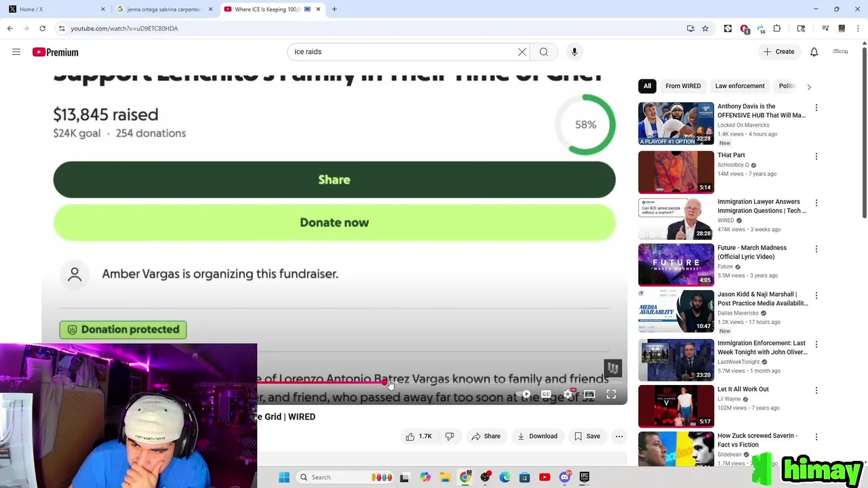The height and width of the screenshot is (488, 868).
Task: Open Chrome media controls icon
Action: (825, 28)
